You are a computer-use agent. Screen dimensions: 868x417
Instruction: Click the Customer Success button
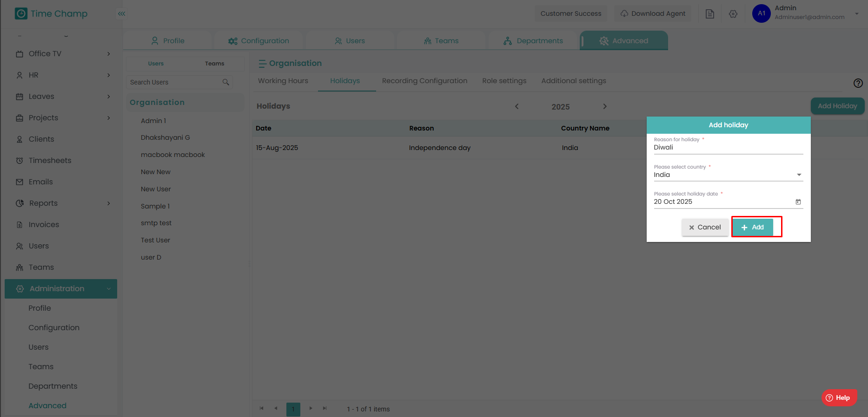pyautogui.click(x=571, y=13)
